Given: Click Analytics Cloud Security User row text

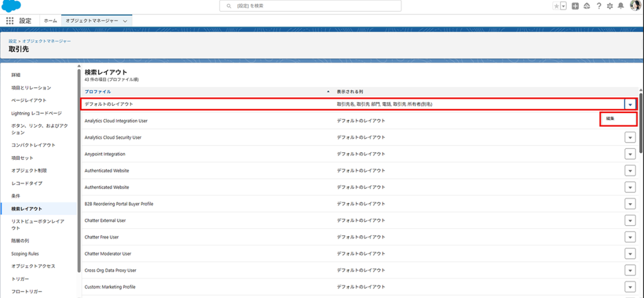Looking at the screenshot, I should tap(113, 138).
